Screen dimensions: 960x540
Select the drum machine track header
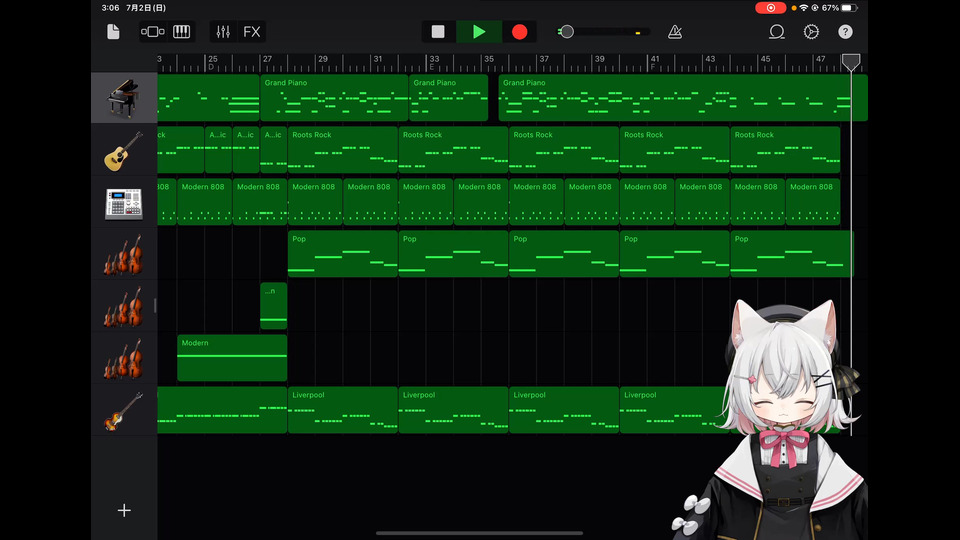[124, 203]
